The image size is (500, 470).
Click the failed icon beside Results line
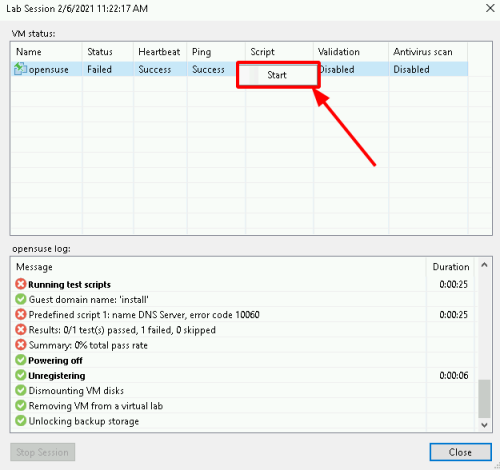[x=21, y=330]
